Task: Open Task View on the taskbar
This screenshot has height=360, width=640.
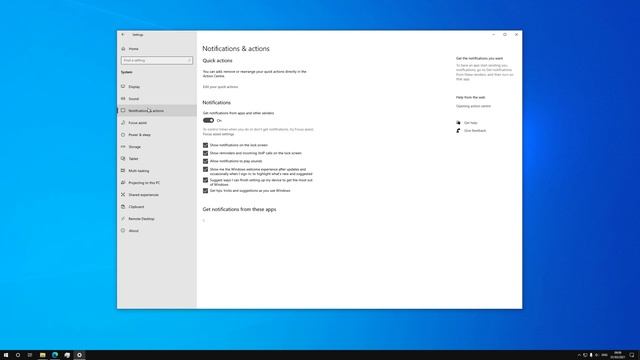Action: [x=30, y=355]
